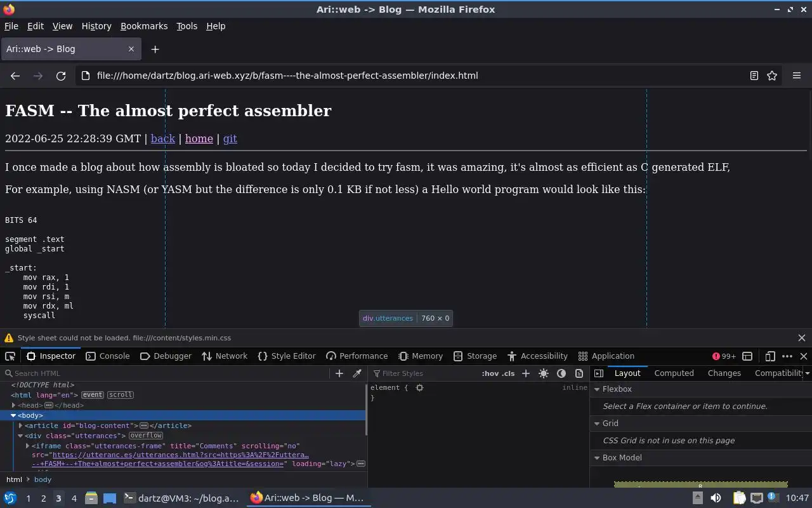Switch to workspace 4 in taskbar
The image size is (812, 508).
[74, 498]
